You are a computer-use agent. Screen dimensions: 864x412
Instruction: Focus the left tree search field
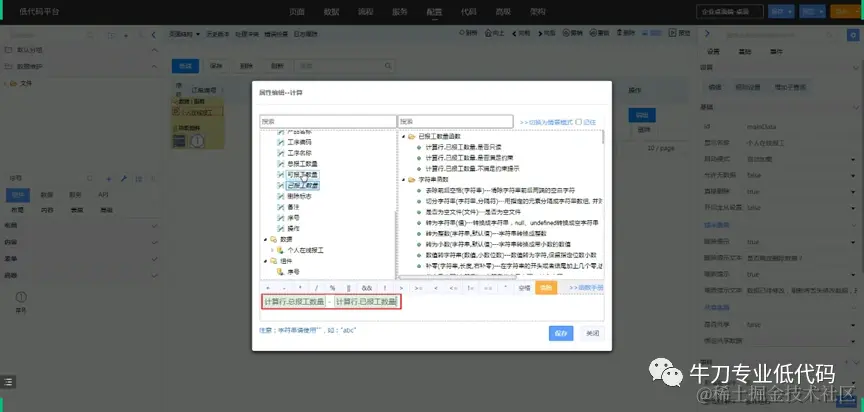pyautogui.click(x=328, y=121)
